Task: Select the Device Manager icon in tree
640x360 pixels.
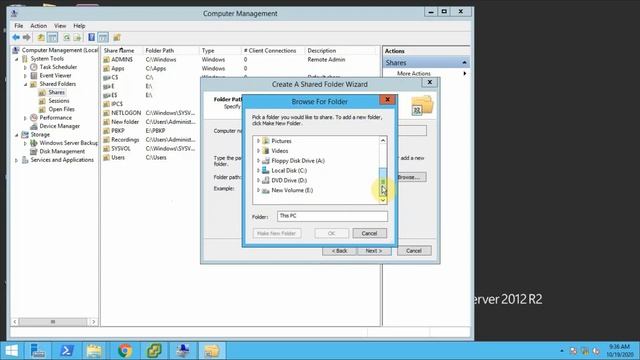Action: (x=34, y=126)
